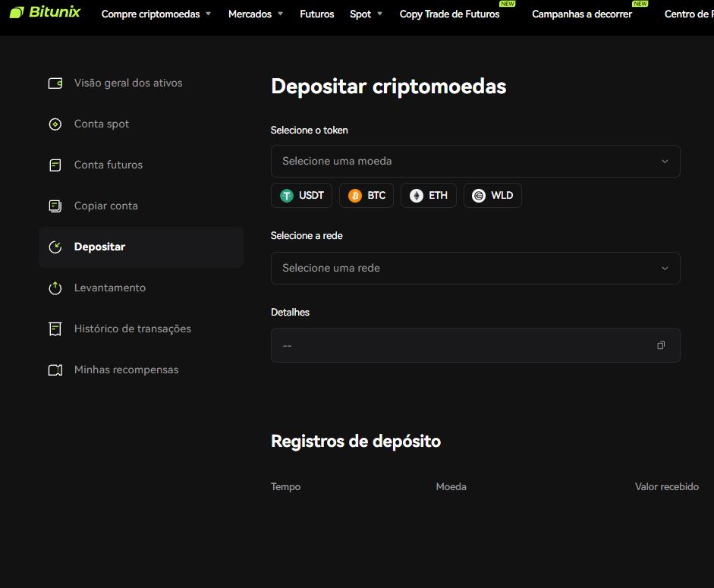Click the Conta spot sidebar icon
The image size is (714, 588).
tap(55, 124)
